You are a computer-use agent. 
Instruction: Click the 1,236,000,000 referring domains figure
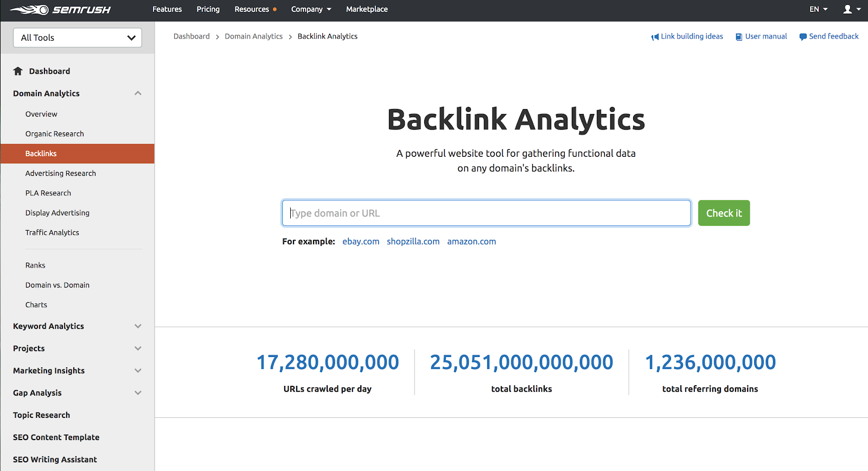coord(711,362)
